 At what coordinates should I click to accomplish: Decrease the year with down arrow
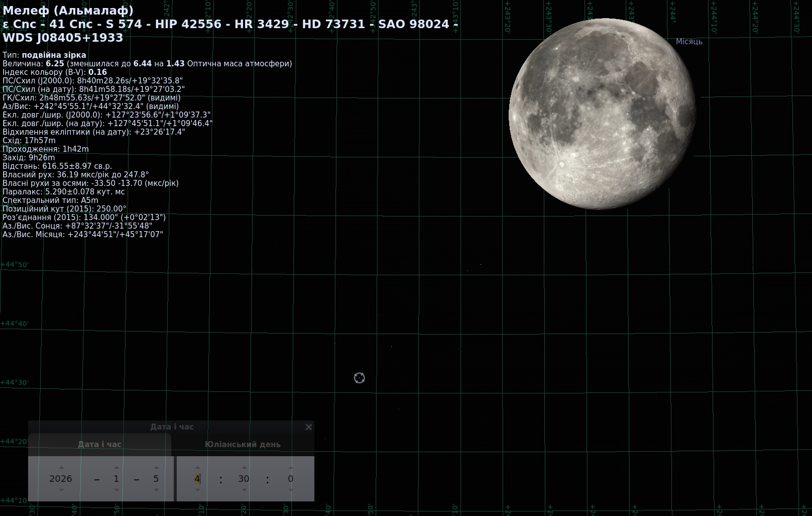pyautogui.click(x=61, y=490)
